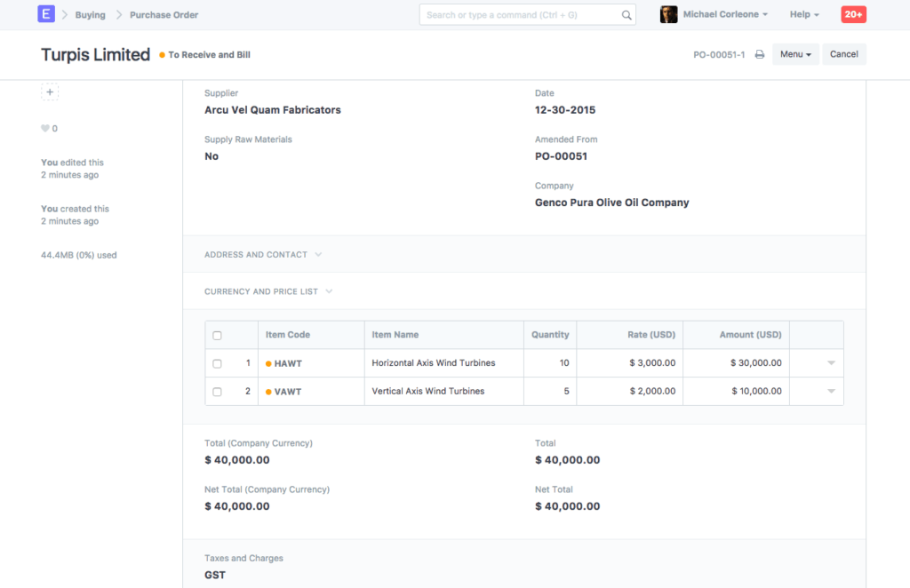The height and width of the screenshot is (588, 910).
Task: Check the VAWT row checkbox
Action: click(x=216, y=391)
